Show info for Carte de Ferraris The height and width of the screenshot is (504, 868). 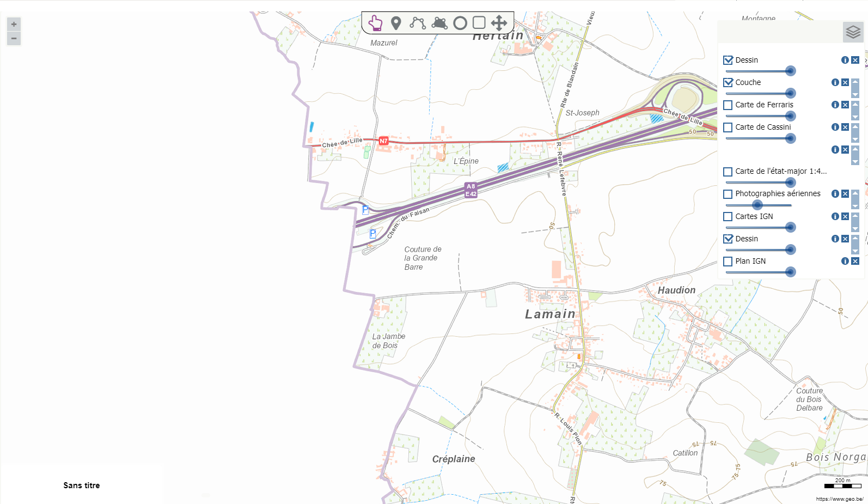pyautogui.click(x=835, y=105)
